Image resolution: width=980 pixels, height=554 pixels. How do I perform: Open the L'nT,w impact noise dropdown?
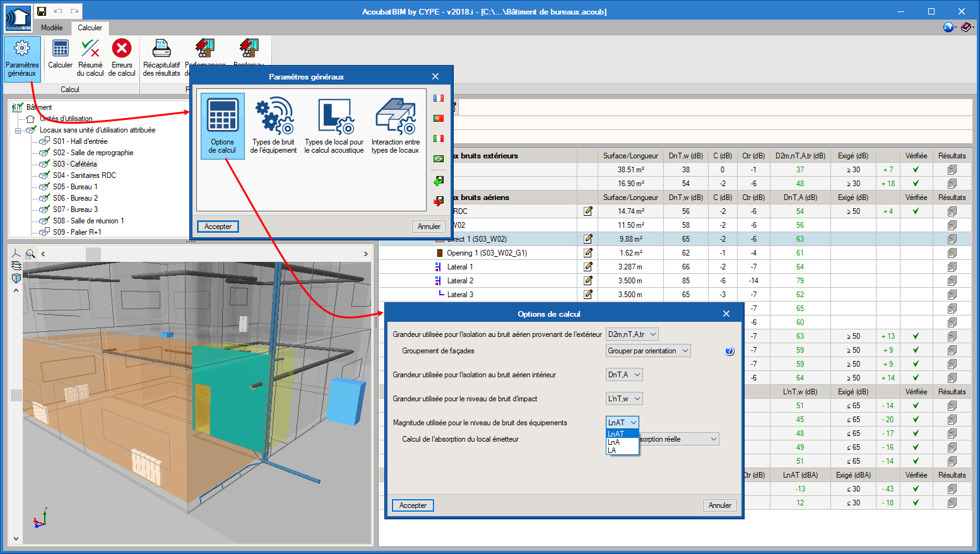click(x=624, y=399)
